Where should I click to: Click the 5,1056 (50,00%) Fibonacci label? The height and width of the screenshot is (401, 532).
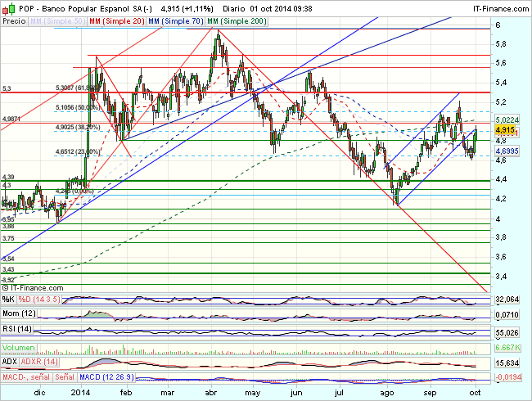pyautogui.click(x=78, y=107)
